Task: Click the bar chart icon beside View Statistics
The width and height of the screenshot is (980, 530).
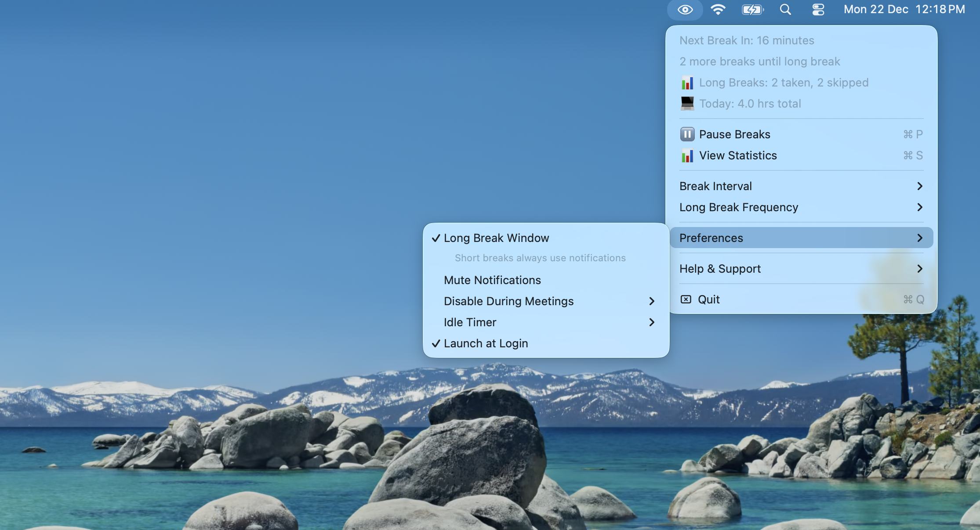Action: pos(687,156)
